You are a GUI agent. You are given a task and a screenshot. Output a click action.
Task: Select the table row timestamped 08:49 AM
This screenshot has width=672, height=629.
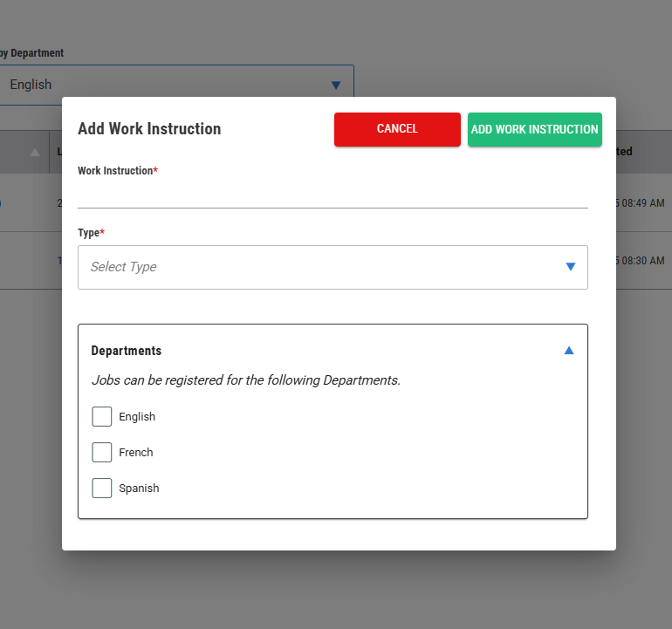[x=642, y=203]
